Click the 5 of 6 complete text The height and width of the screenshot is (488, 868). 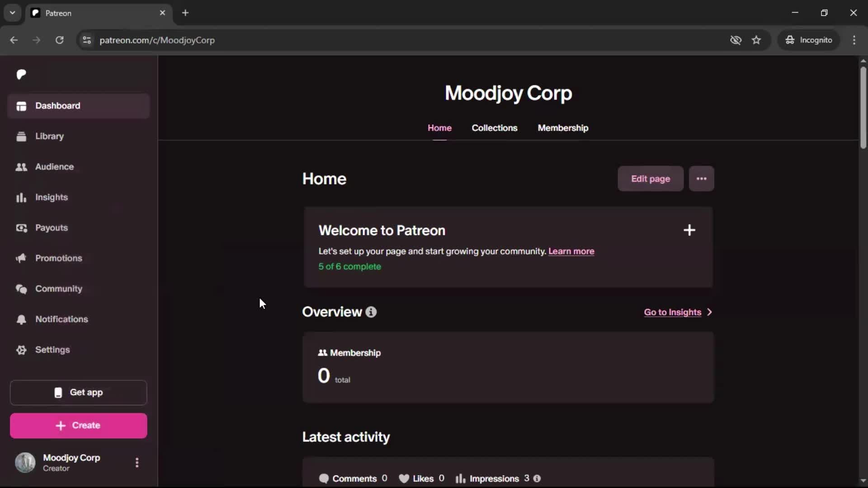(x=349, y=267)
